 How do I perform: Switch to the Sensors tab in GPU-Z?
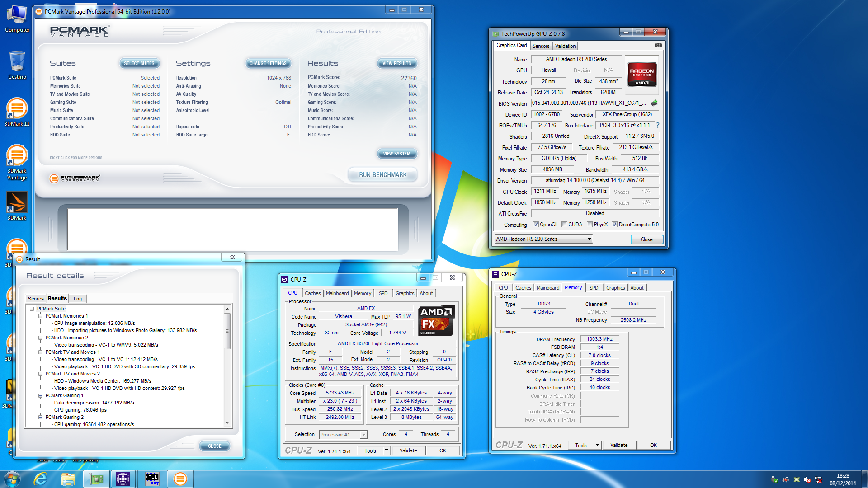(x=541, y=46)
